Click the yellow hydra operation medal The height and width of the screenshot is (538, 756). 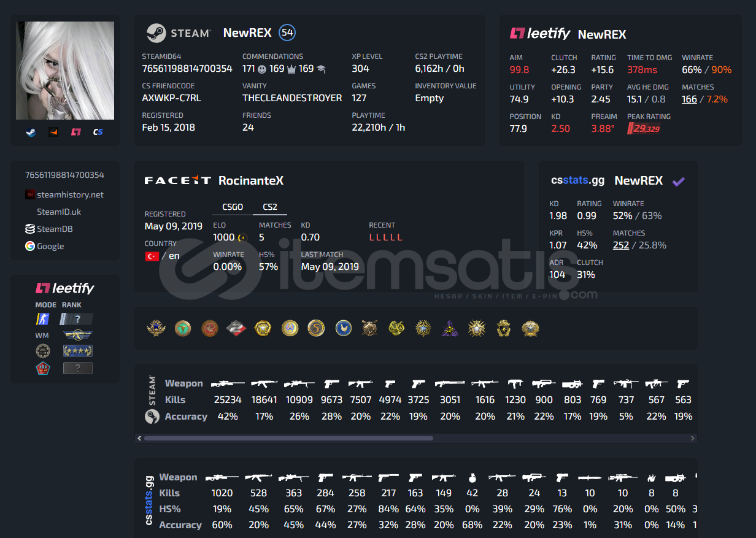[x=396, y=328]
